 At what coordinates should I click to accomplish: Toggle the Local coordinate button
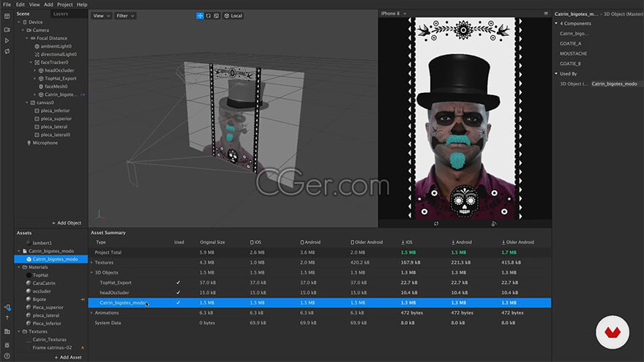(233, 15)
